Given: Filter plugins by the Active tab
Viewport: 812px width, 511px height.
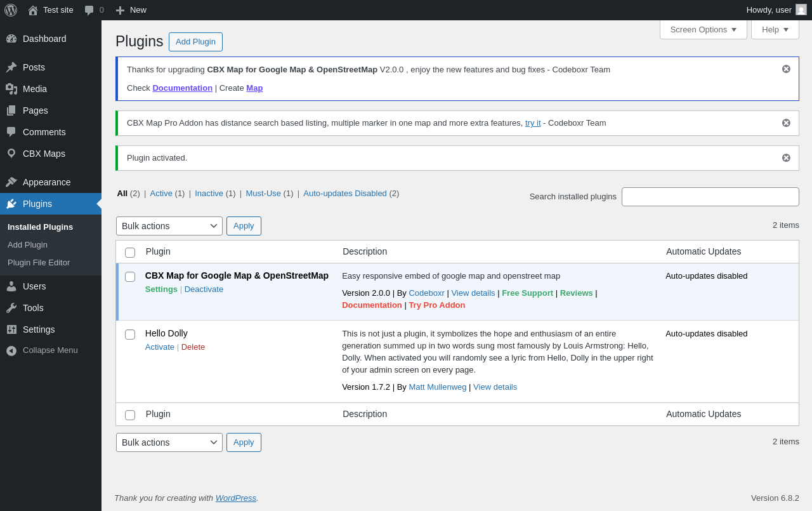Looking at the screenshot, I should tap(161, 194).
